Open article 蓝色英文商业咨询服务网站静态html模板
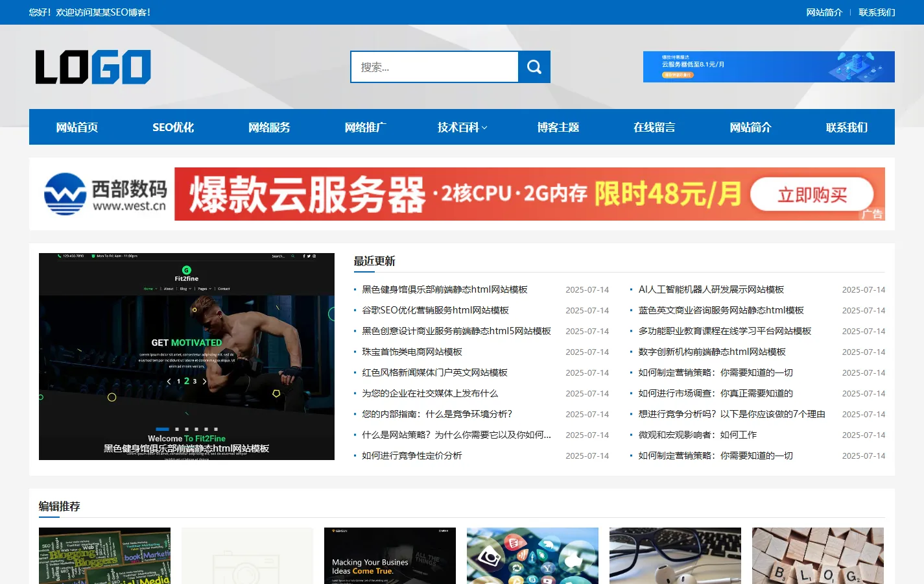924x584 pixels. 721,310
